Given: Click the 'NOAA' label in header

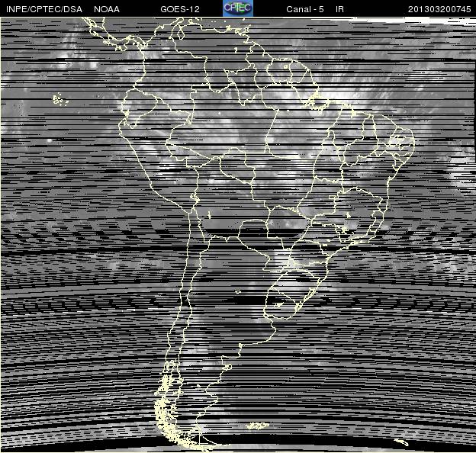Looking at the screenshot, I should (x=107, y=9).
